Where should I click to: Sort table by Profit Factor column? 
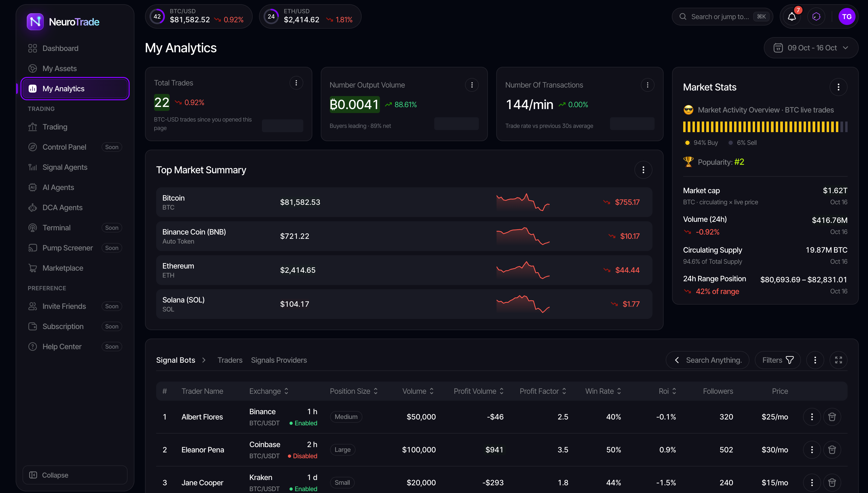tap(543, 391)
